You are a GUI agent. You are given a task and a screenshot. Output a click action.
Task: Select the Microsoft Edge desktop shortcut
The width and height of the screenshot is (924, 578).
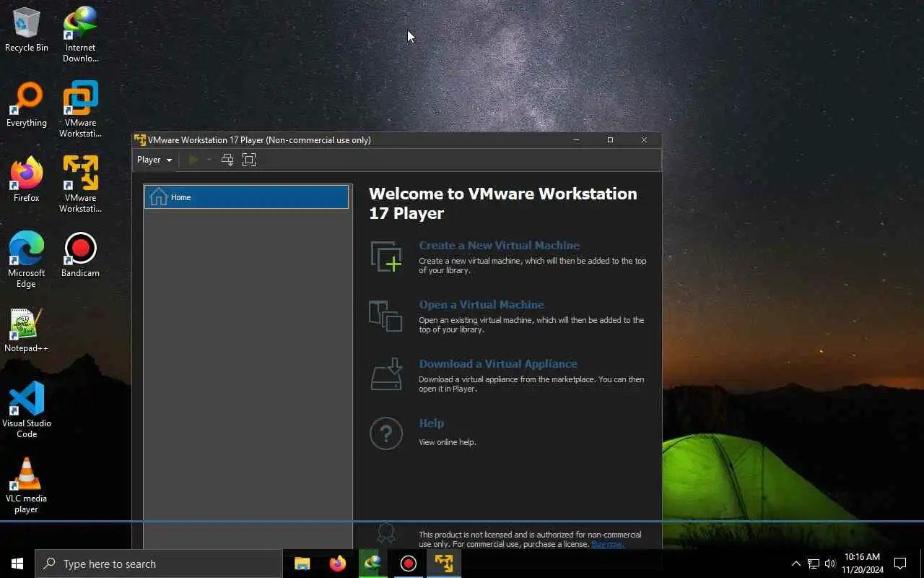point(27,260)
